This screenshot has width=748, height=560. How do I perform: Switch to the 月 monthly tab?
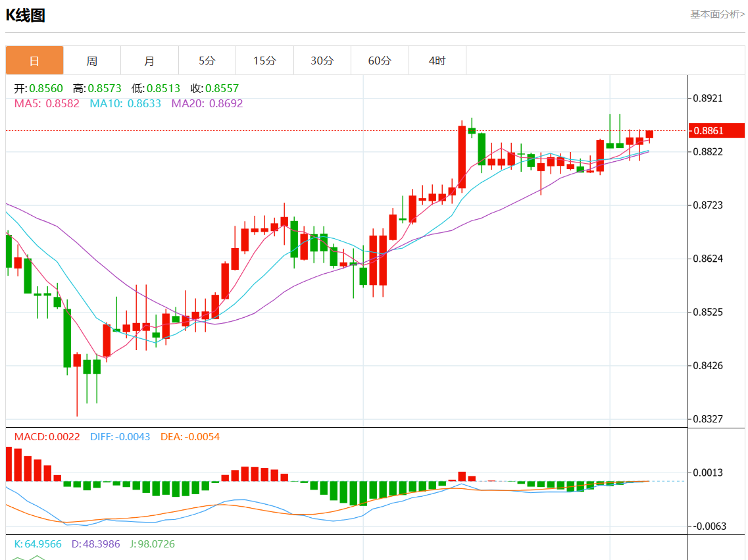point(150,61)
